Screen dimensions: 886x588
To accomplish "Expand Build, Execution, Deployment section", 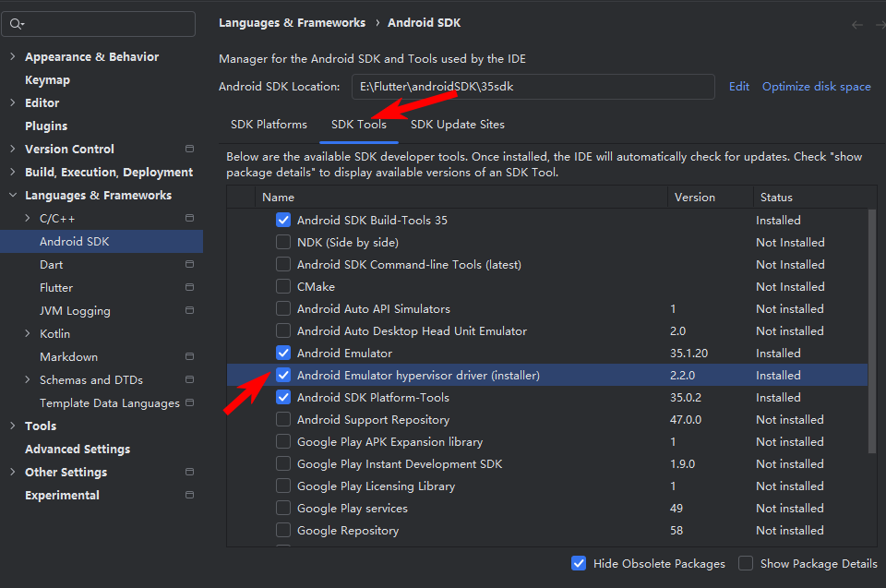I will (x=12, y=172).
